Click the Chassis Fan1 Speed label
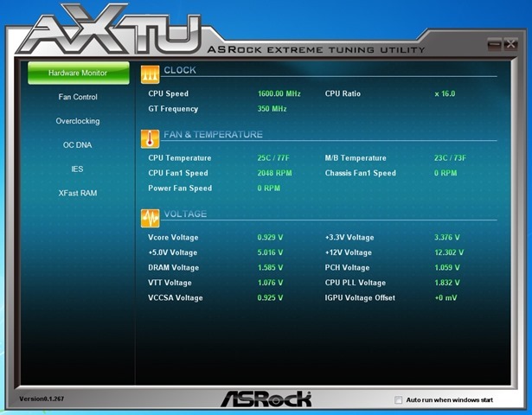532x415 pixels. click(x=361, y=173)
